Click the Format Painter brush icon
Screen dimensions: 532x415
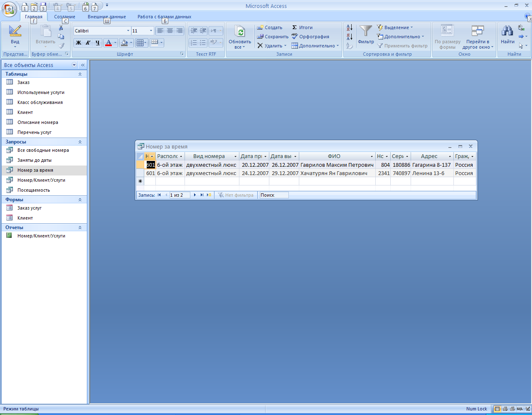(x=61, y=46)
